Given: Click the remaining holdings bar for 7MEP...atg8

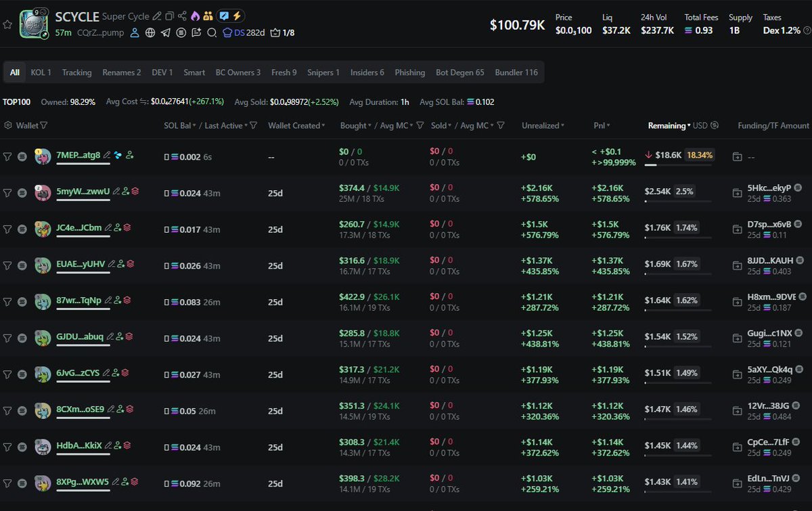Looking at the screenshot, I should 679,164.
